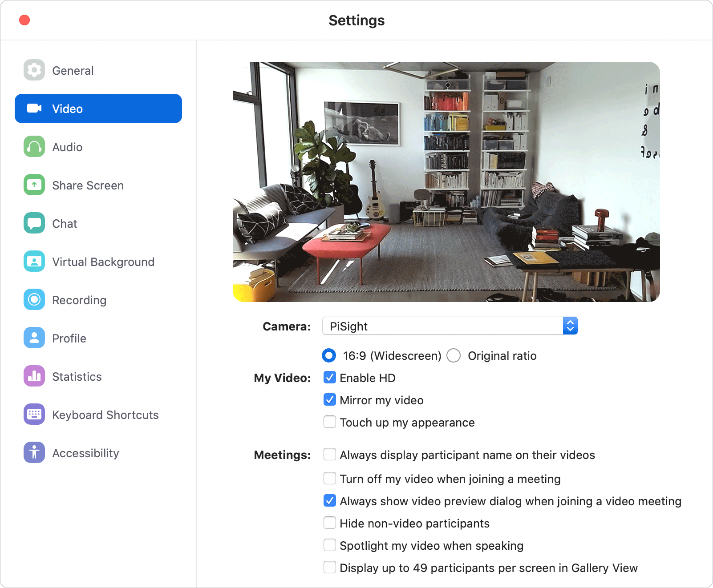
Task: Click the Video camera icon in sidebar
Action: tap(34, 109)
